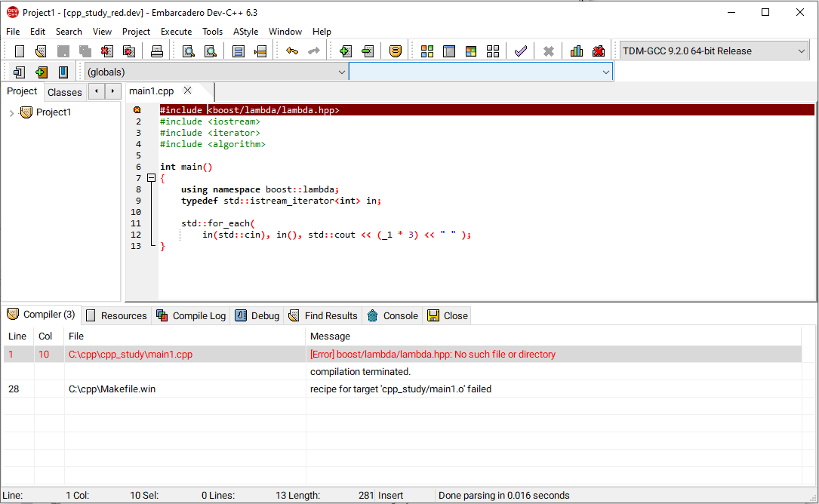Click the greyed Stop Execution X icon

(549, 51)
